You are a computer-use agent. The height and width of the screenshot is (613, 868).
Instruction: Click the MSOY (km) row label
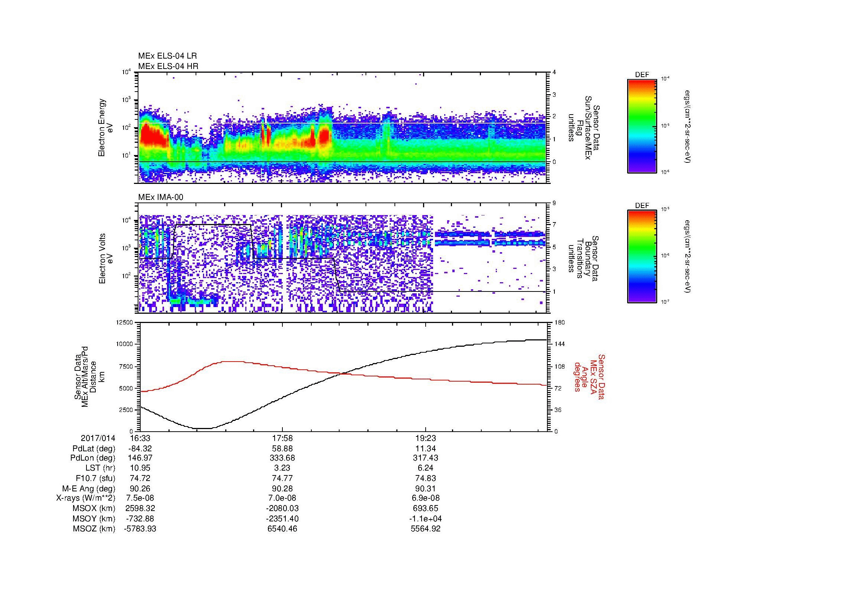pos(94,518)
